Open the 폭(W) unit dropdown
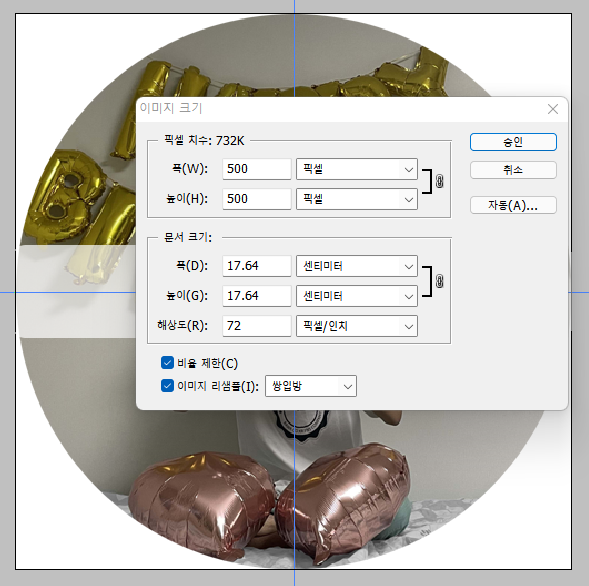 357,169
